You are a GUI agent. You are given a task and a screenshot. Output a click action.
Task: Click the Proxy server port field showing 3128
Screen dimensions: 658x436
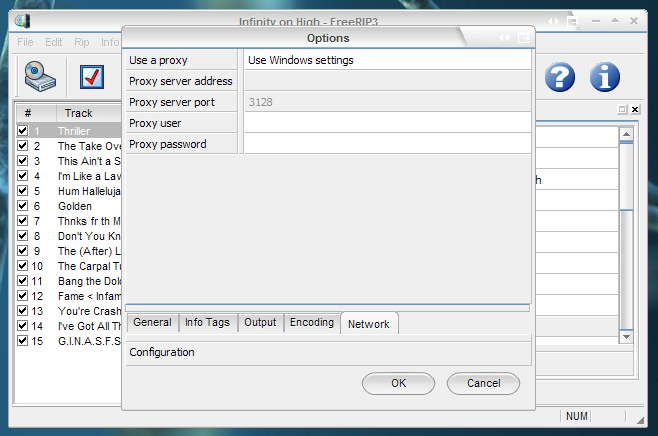click(388, 102)
